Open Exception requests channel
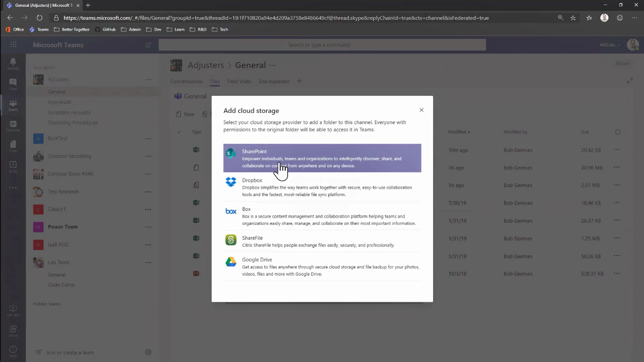The width and height of the screenshot is (644, 362). coord(69,112)
